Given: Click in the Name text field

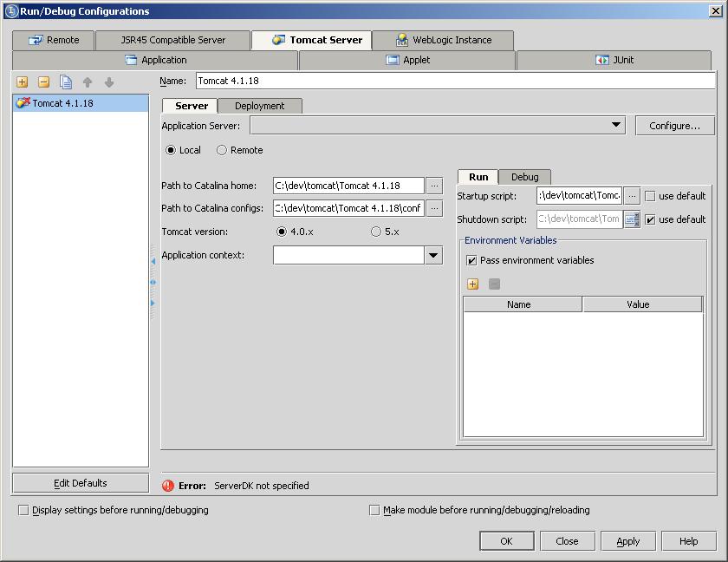Looking at the screenshot, I should tap(454, 81).
